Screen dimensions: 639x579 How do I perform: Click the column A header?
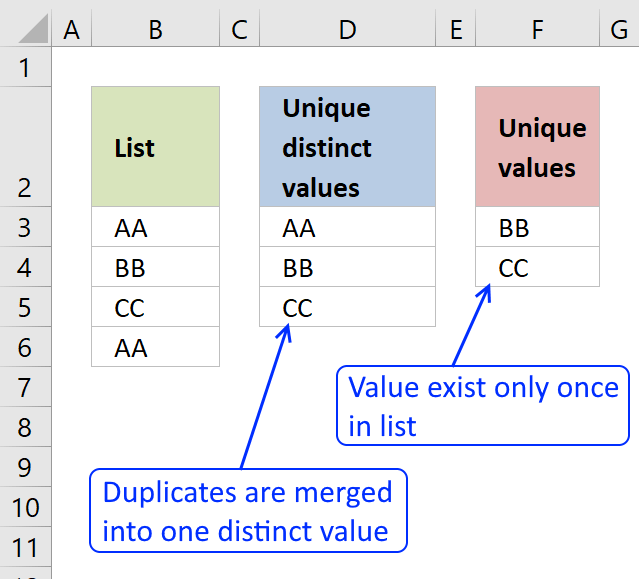pos(71,30)
